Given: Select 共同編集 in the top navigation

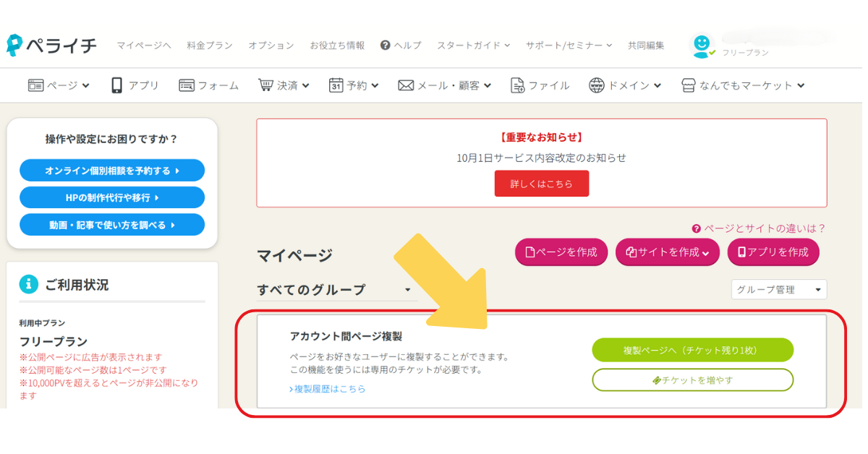Looking at the screenshot, I should point(646,45).
